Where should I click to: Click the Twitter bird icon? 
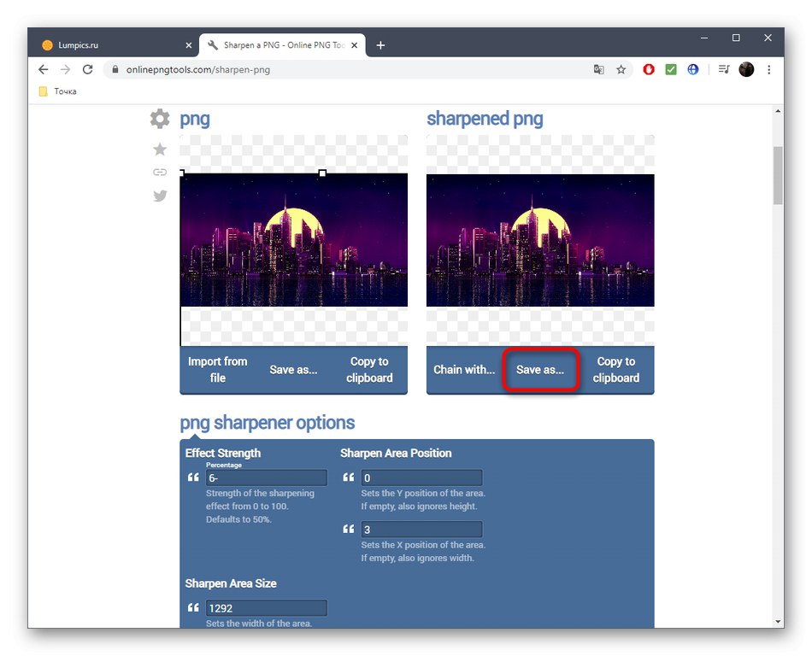click(160, 196)
